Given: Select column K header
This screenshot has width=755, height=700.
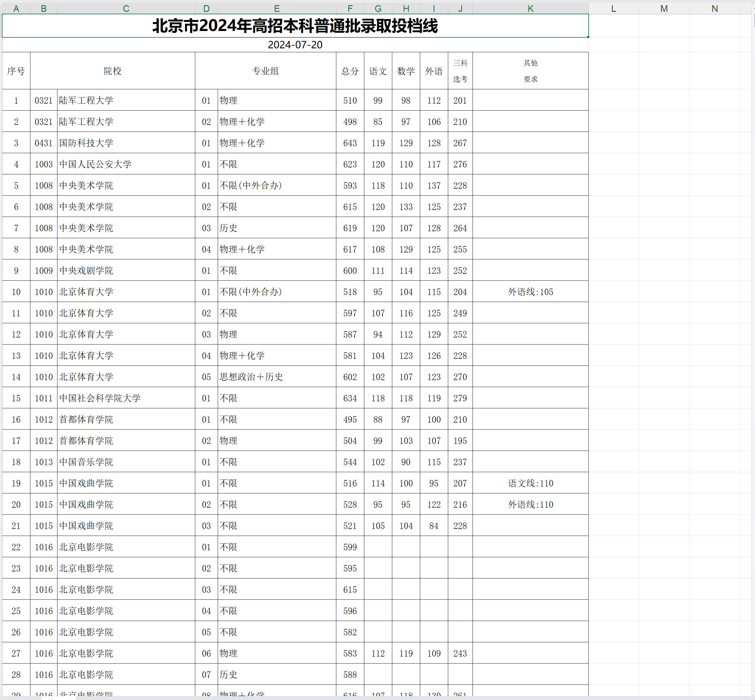Looking at the screenshot, I should [x=530, y=8].
